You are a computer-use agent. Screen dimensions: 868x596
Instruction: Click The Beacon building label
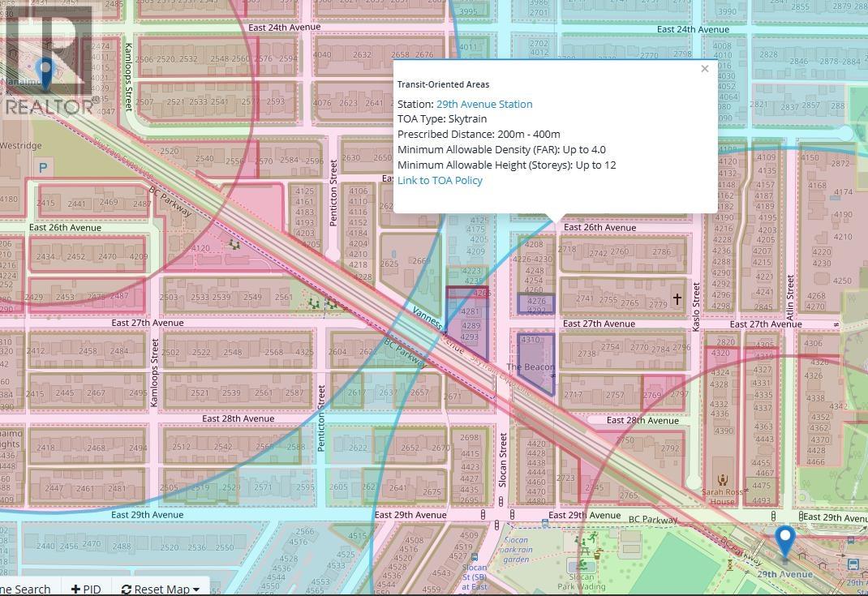point(530,367)
